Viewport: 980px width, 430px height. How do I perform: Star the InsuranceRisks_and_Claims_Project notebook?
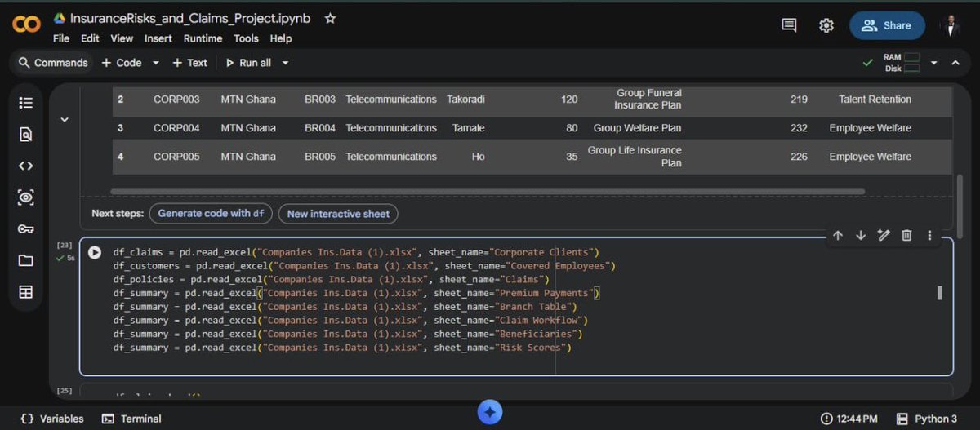click(x=330, y=18)
